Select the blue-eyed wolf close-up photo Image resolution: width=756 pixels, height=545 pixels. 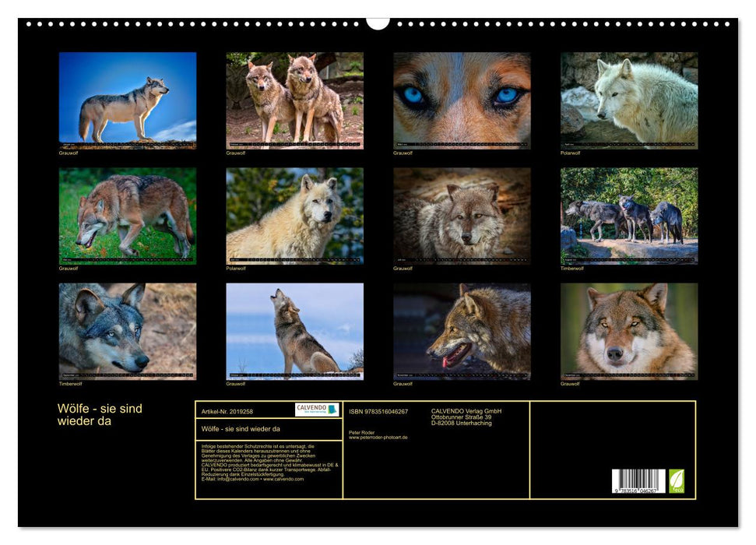pos(462,99)
